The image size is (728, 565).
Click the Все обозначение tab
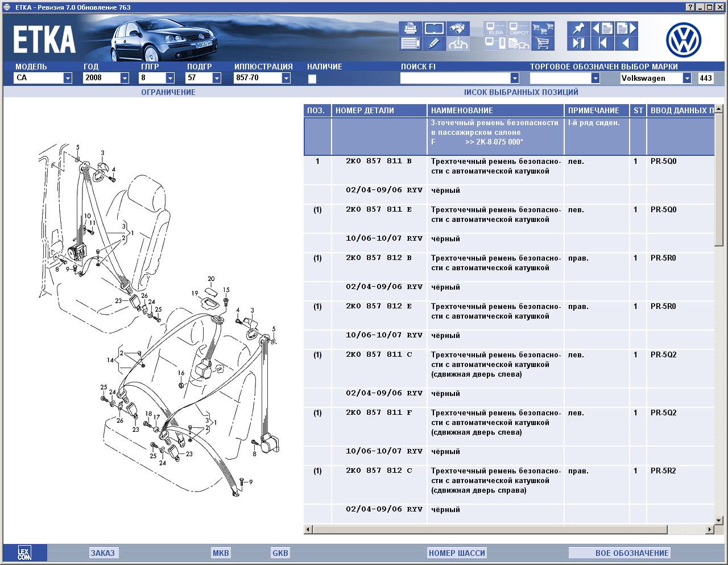coord(632,552)
